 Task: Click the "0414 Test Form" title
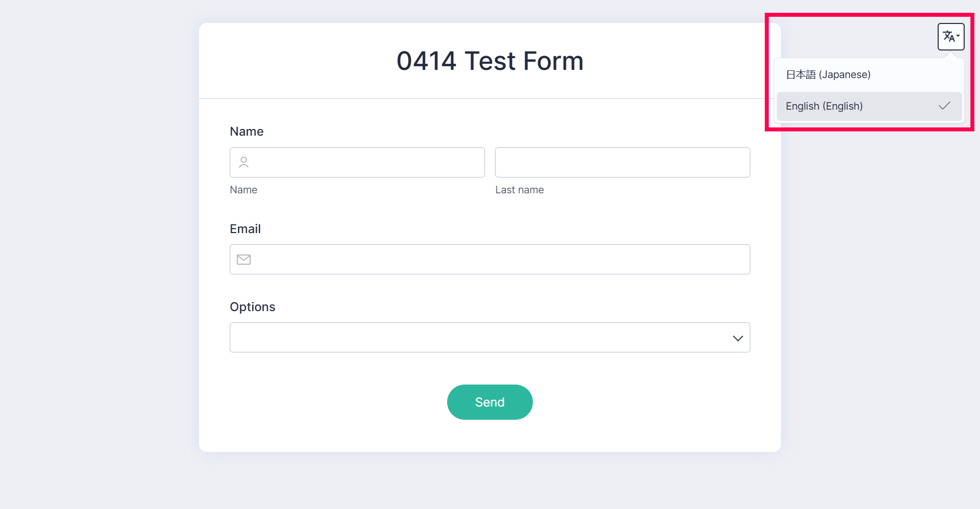coord(489,61)
